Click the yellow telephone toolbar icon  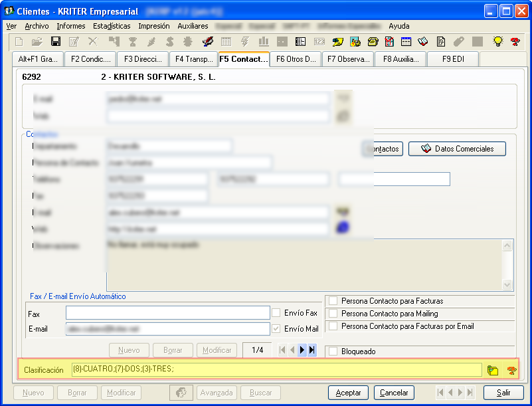pos(373,42)
